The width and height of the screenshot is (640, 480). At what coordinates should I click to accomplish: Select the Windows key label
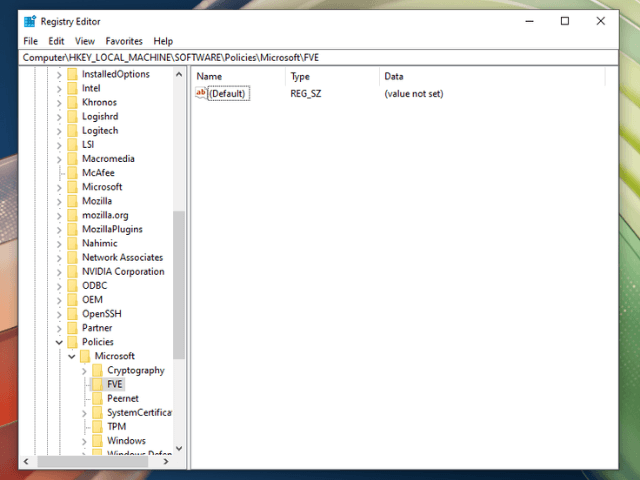(x=126, y=441)
